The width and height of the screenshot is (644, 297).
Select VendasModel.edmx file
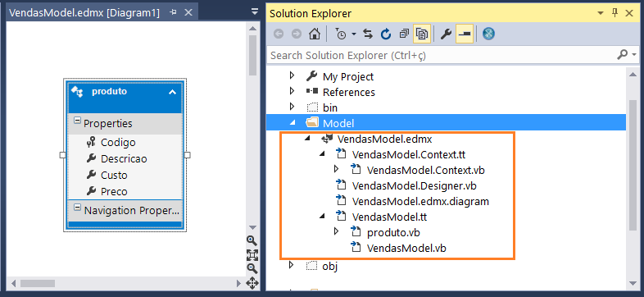384,139
